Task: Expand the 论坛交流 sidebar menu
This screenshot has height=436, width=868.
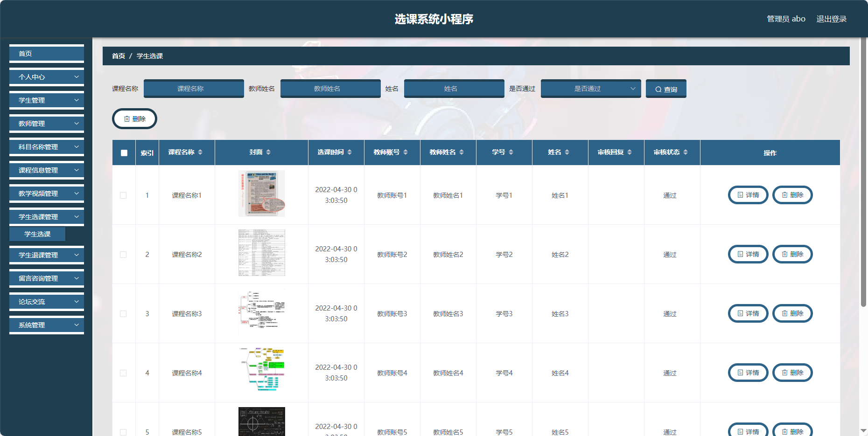Action: click(47, 302)
